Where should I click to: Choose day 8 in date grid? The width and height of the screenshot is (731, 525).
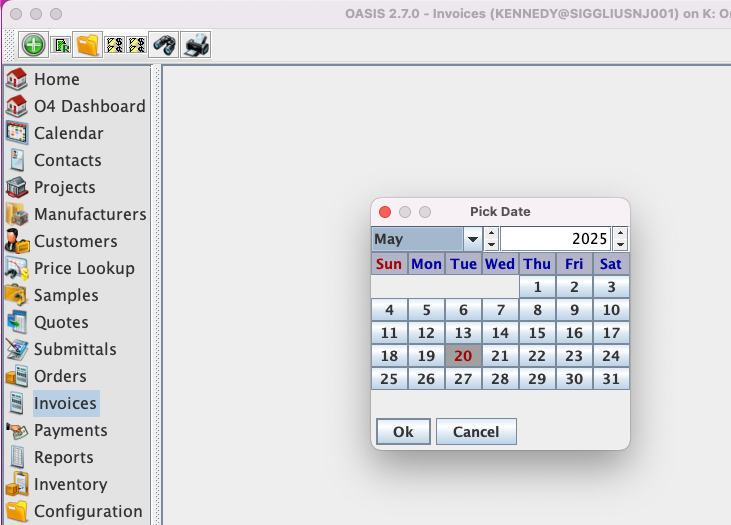537,310
